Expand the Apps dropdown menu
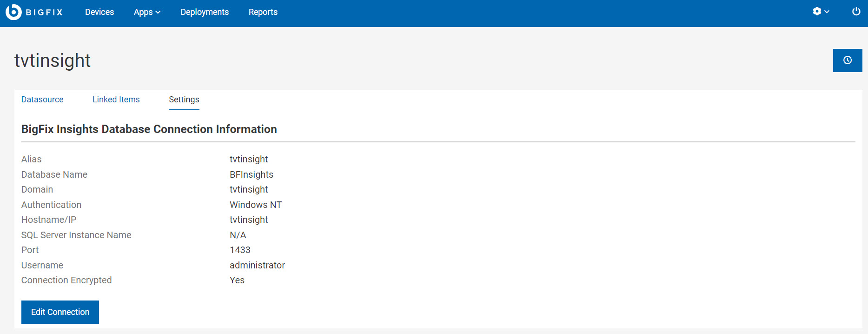 147,12
